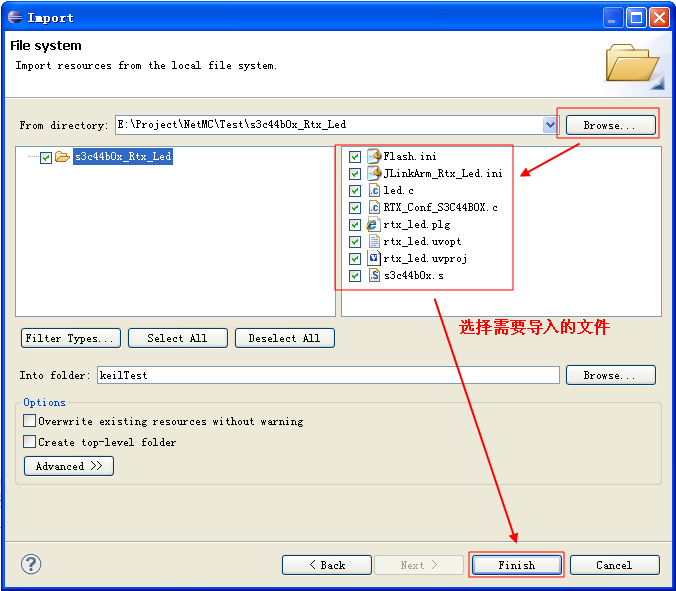Click the Deselect All button

tap(285, 338)
